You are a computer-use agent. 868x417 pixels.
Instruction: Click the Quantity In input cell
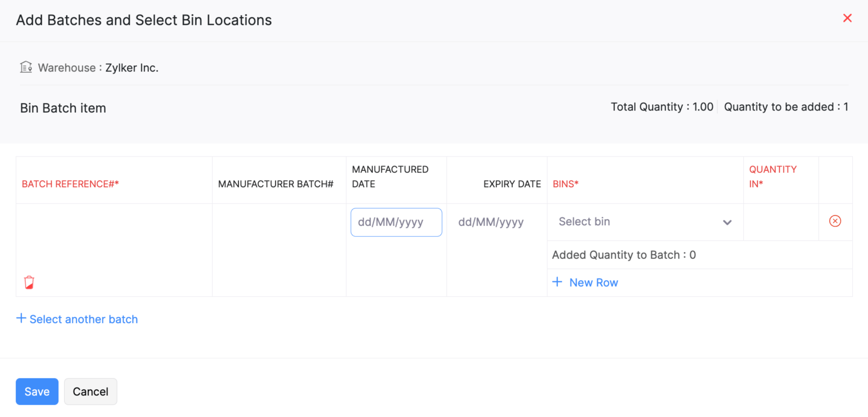point(781,222)
